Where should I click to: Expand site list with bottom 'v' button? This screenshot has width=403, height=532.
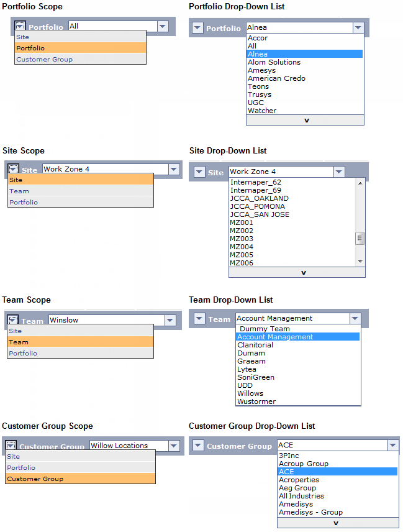[297, 272]
